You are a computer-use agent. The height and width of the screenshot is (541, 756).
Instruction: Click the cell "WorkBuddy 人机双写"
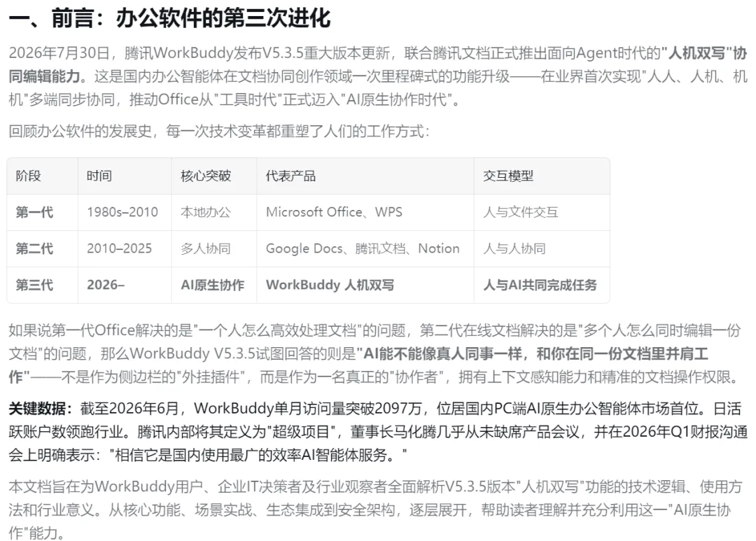(x=330, y=285)
